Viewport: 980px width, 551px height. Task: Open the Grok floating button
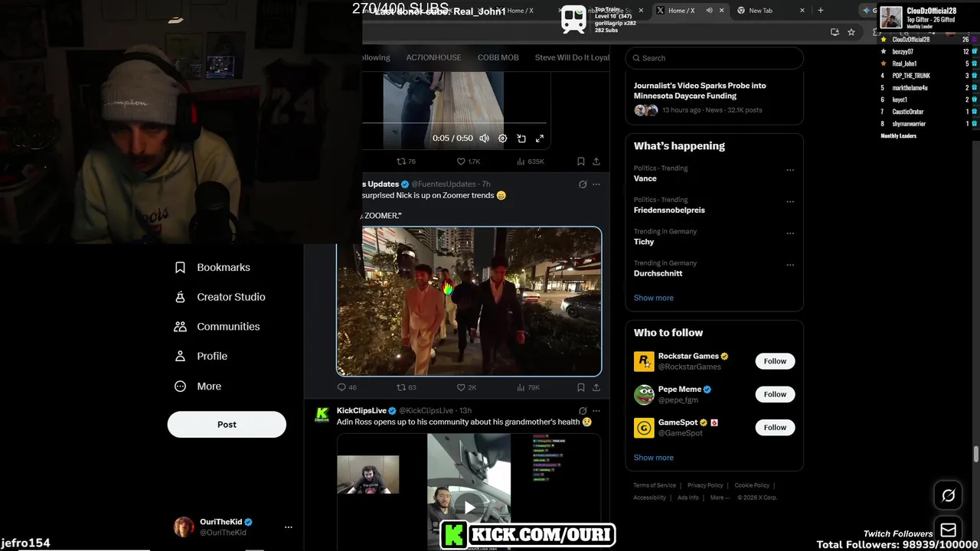coord(948,496)
